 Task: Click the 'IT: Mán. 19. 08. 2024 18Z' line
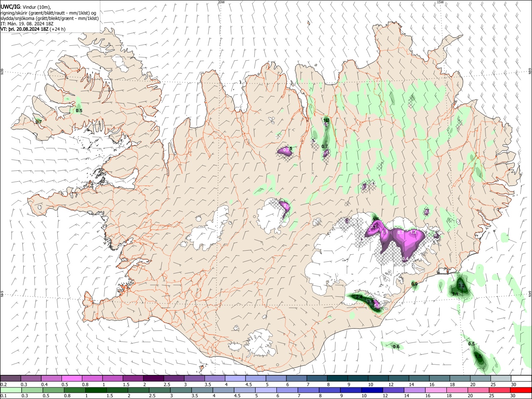27,24
